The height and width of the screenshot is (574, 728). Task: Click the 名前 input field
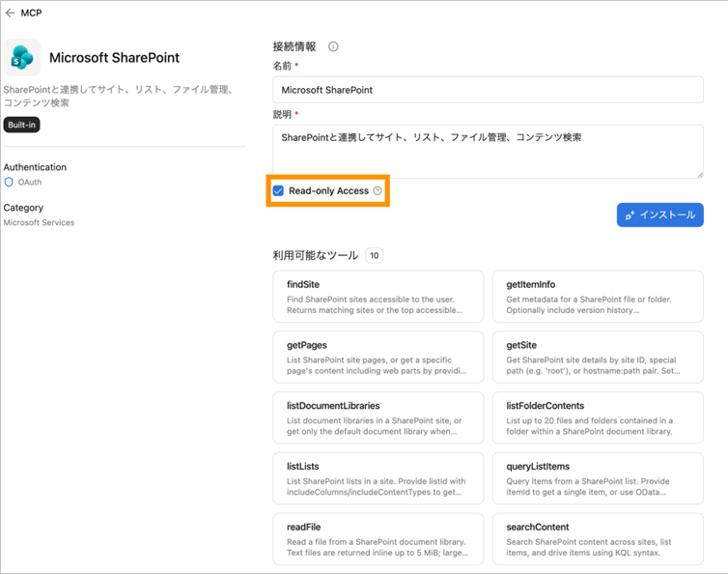pos(488,90)
